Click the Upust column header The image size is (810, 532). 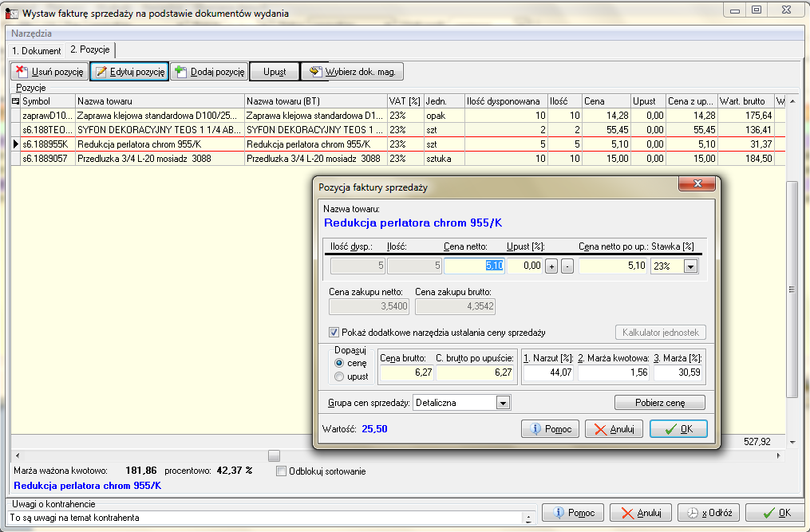tap(648, 101)
